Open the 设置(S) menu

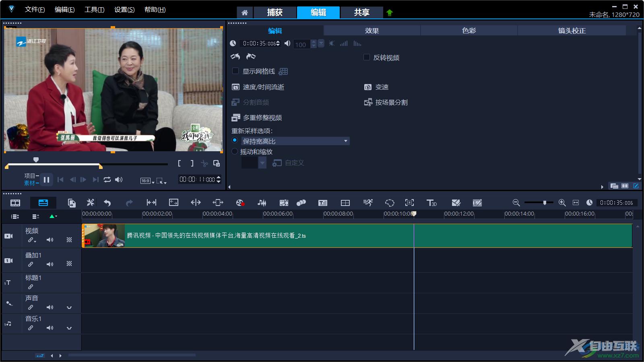point(124,10)
